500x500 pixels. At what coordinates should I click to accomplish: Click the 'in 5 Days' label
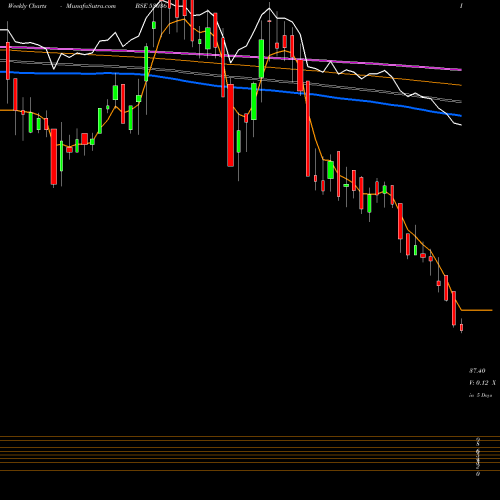[x=480, y=395]
